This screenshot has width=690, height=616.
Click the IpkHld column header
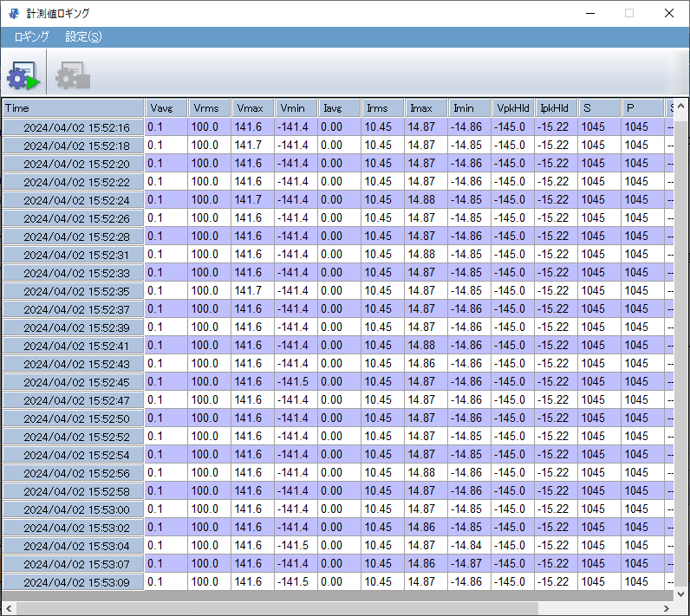(556, 108)
